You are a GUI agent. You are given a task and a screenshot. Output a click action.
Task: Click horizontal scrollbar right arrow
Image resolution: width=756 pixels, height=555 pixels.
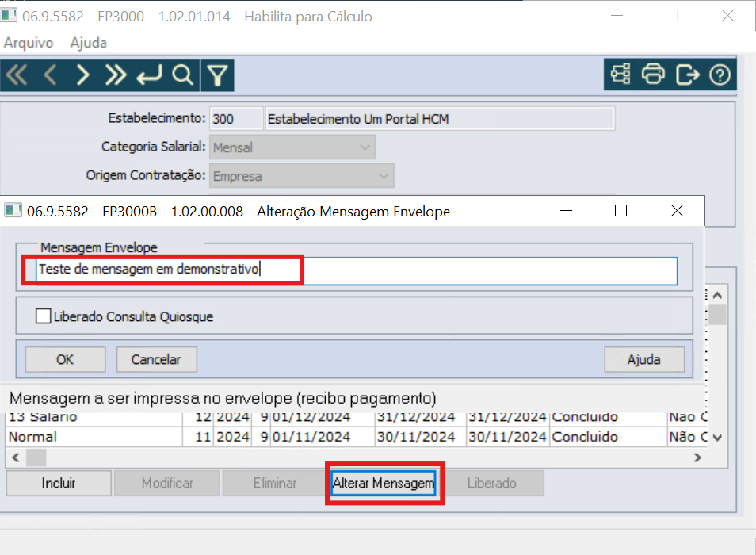click(697, 457)
